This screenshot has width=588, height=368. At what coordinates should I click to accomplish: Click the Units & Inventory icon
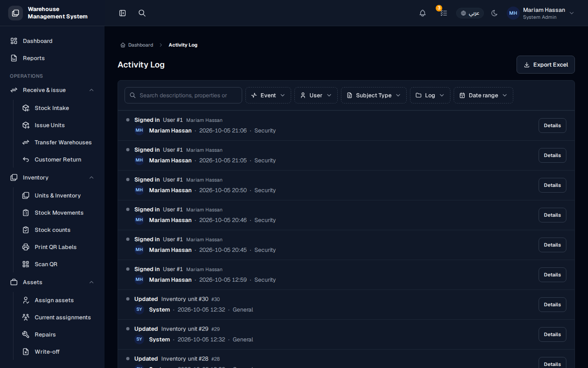coord(26,195)
